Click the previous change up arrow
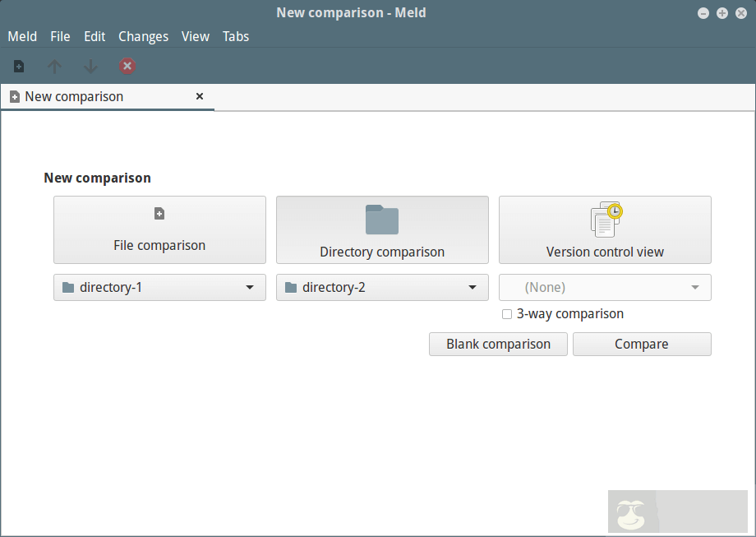756x537 pixels. coord(55,67)
